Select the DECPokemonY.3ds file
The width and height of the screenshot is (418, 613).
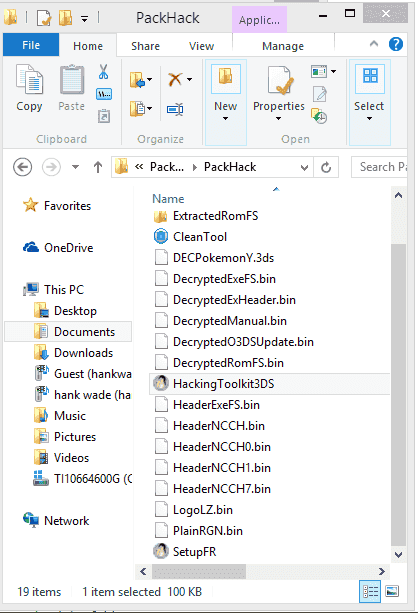tap(223, 258)
